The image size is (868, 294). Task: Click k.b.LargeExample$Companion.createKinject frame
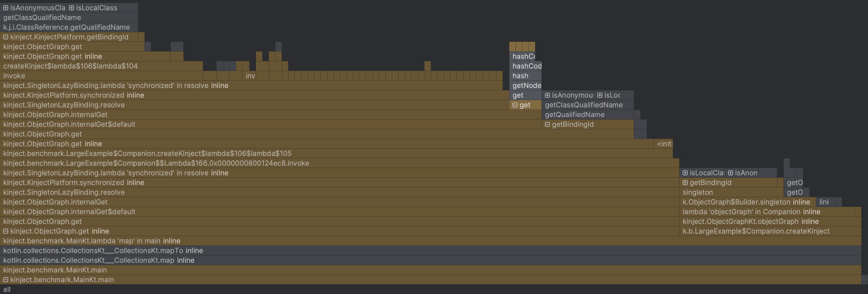756,231
